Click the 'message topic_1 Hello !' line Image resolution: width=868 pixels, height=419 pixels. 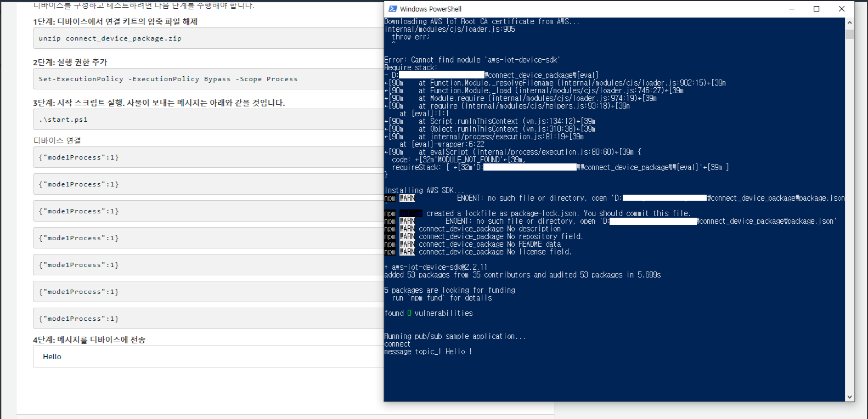tap(428, 352)
